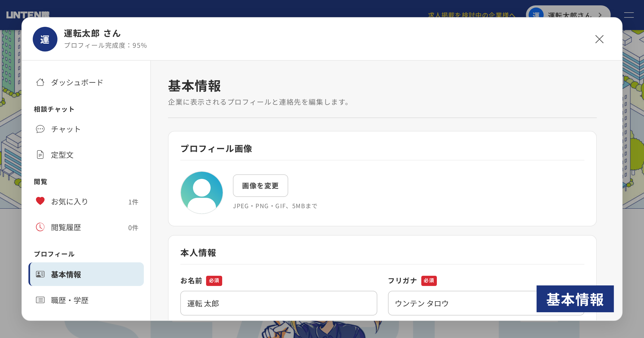644x338 pixels.
Task: Close the profile modal with X
Action: [x=599, y=39]
